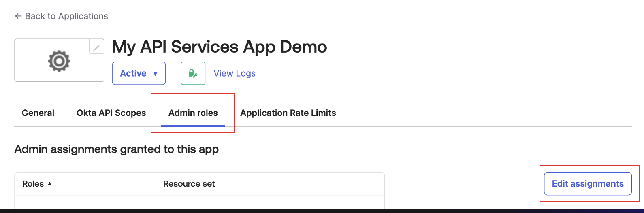
Task: Click the pencil icon to edit the app logo
Action: [96, 48]
